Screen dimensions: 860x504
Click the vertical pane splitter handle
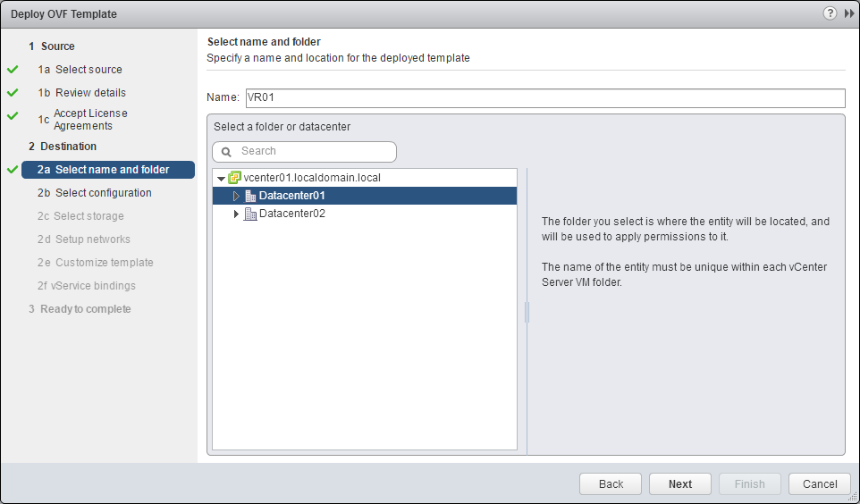pos(527,311)
